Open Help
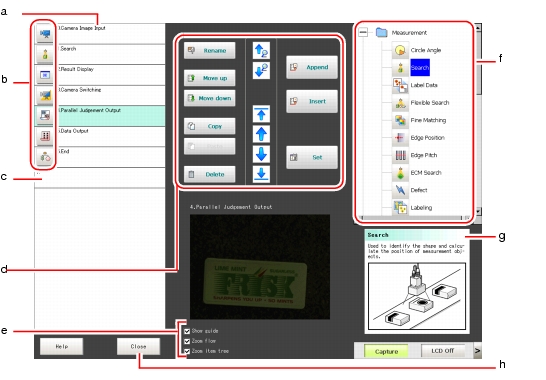Viewport: 546px width, 380px height. [62, 347]
